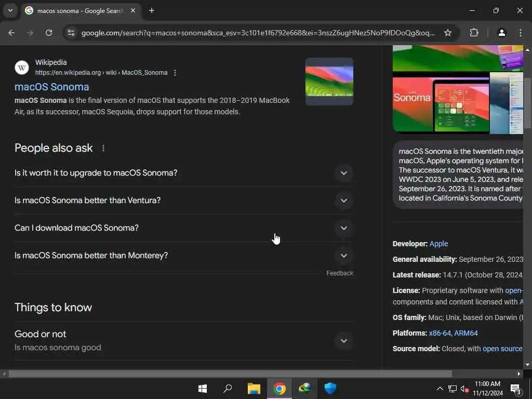Open the taskbar clock and date

point(487,389)
